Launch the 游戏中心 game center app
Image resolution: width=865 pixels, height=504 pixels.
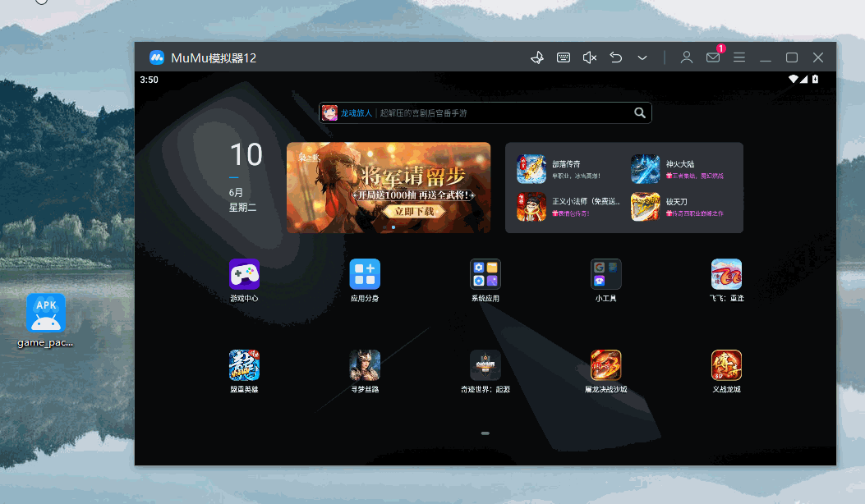click(x=244, y=280)
